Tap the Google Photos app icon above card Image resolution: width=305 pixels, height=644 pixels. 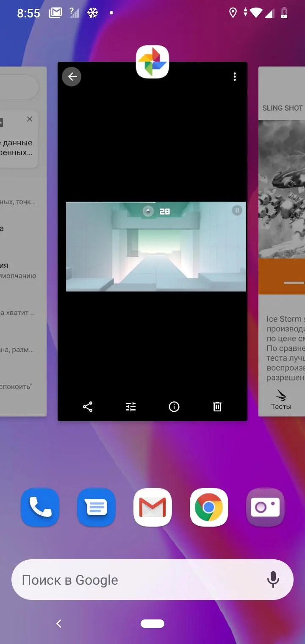point(152,62)
